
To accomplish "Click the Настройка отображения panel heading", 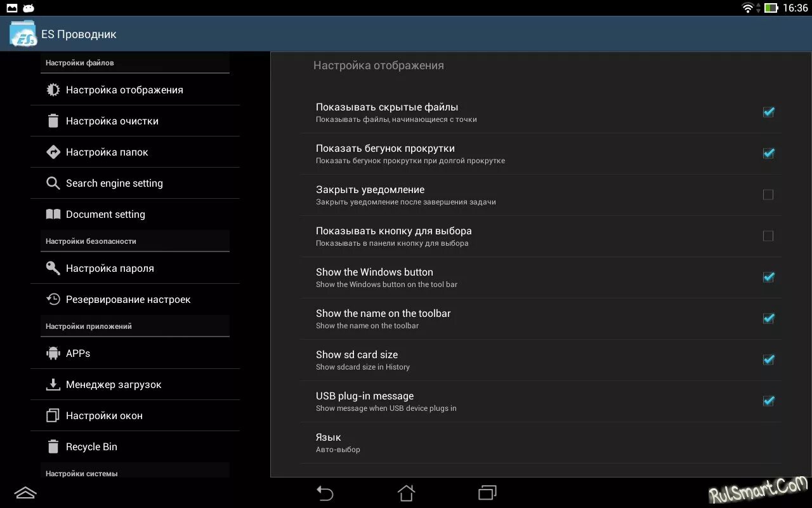I will pos(379,65).
